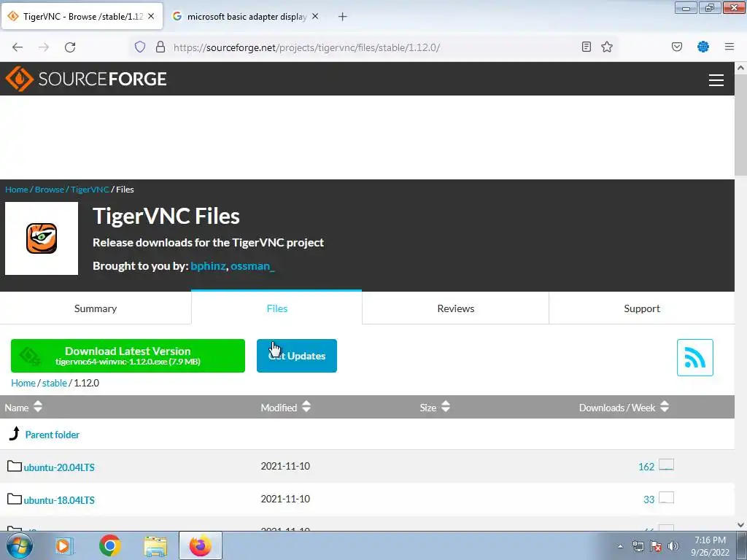Open the ubuntu-20.04LTS folder icon
747x560 pixels.
[15, 466]
